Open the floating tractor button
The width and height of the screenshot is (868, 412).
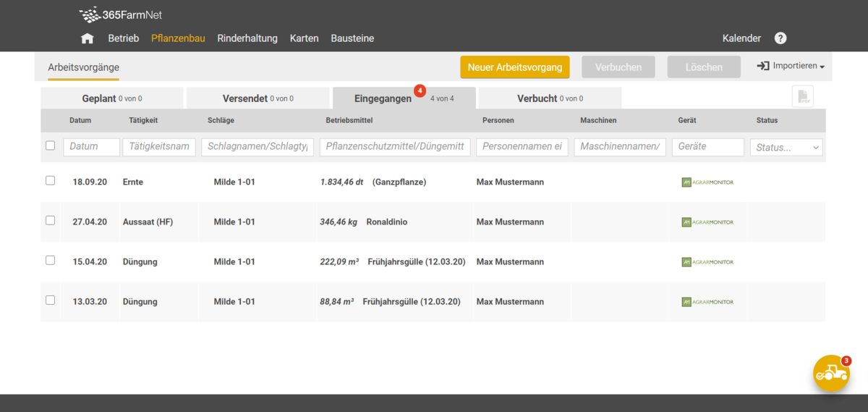(x=831, y=373)
